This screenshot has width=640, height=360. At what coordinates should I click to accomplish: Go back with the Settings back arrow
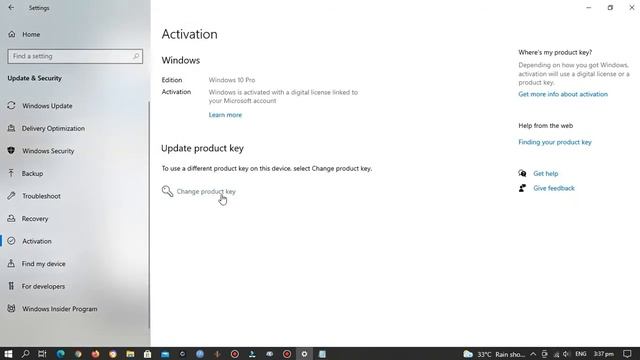click(x=11, y=8)
